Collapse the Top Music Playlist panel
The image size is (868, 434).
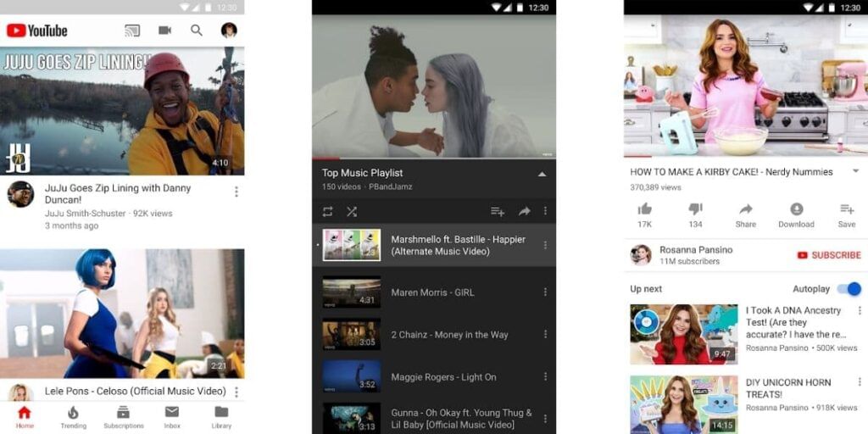pyautogui.click(x=542, y=175)
